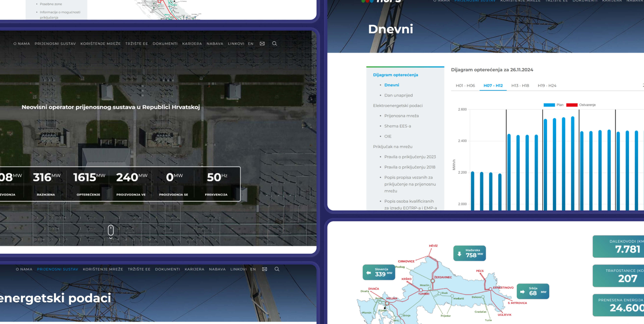Open TRŽIŠTE EE in the hero page menu
644x324 pixels.
pyautogui.click(x=137, y=43)
